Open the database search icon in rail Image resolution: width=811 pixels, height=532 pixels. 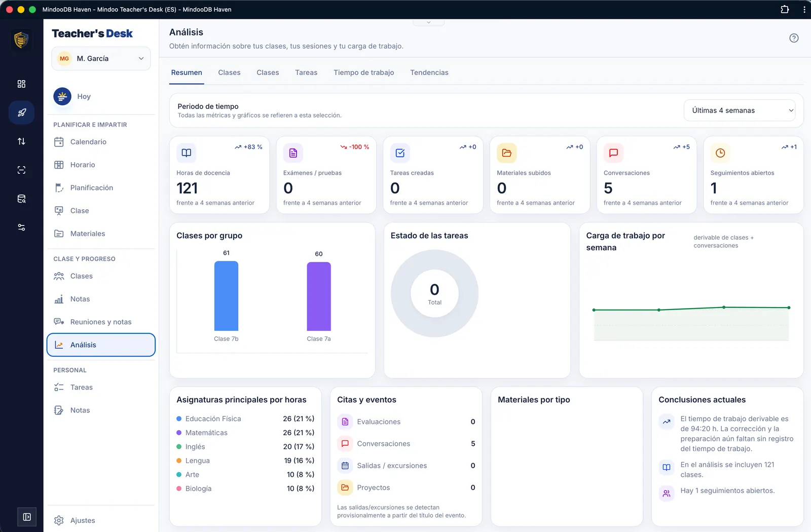coord(21,199)
